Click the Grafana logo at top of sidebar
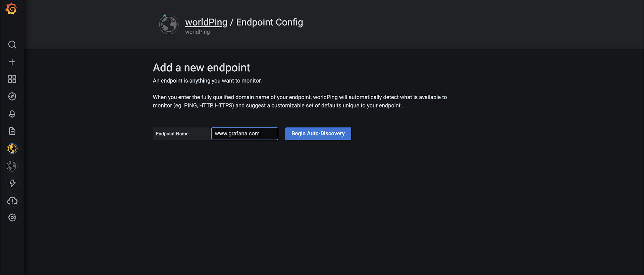The image size is (644, 275). [12, 9]
